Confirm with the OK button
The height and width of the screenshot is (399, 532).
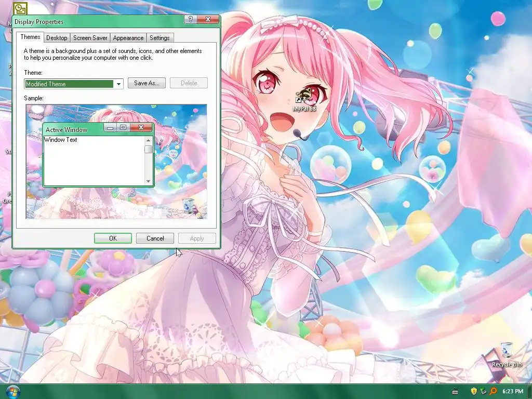point(113,238)
